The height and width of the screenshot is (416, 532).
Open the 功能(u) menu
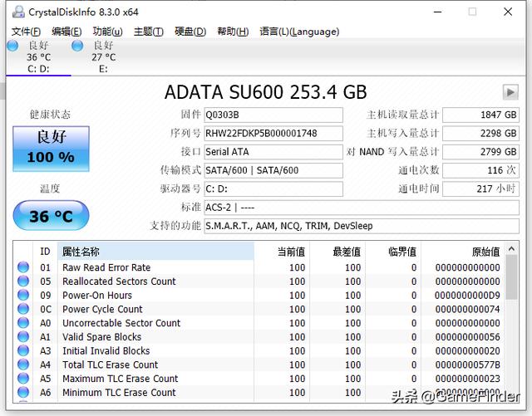(107, 32)
